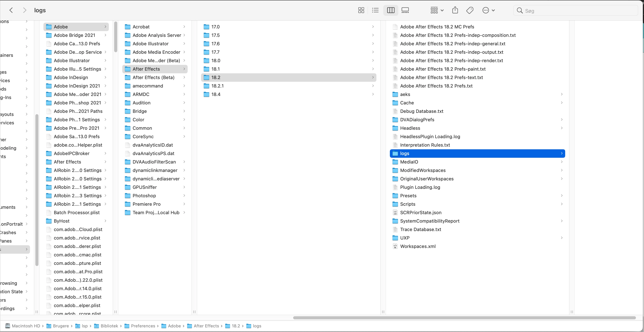Switch to icon grid view
644x332 pixels.
(x=361, y=10)
